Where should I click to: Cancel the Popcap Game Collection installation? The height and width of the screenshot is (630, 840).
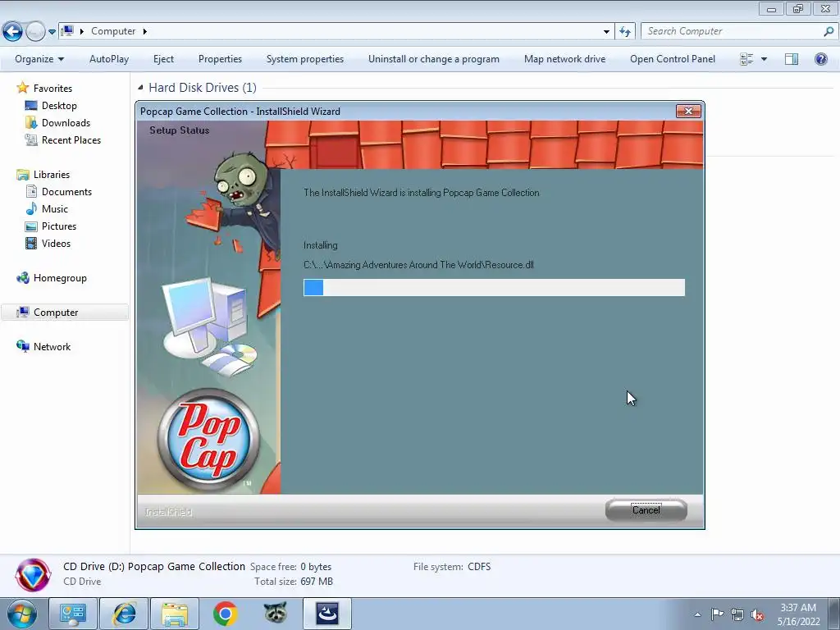coord(646,510)
